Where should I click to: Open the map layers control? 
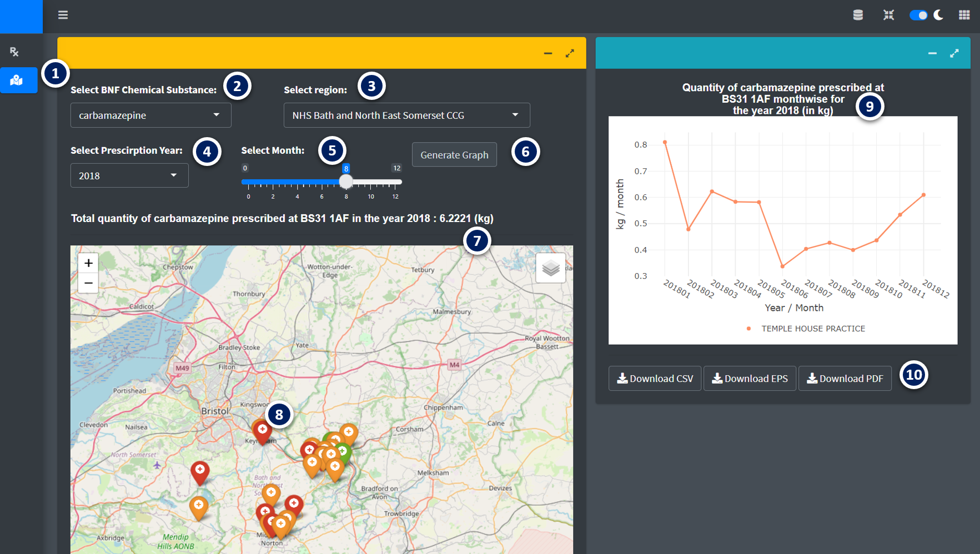550,268
